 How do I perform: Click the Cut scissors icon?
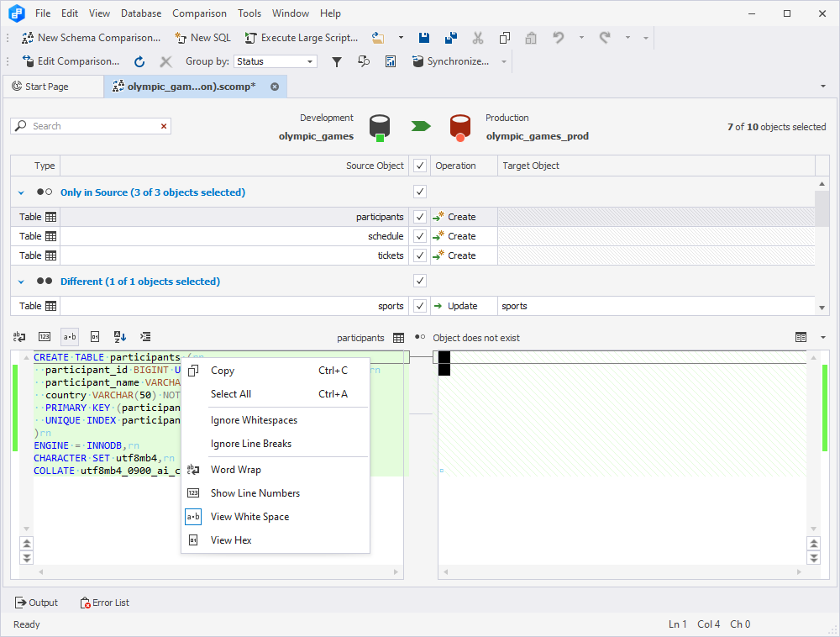click(x=478, y=38)
